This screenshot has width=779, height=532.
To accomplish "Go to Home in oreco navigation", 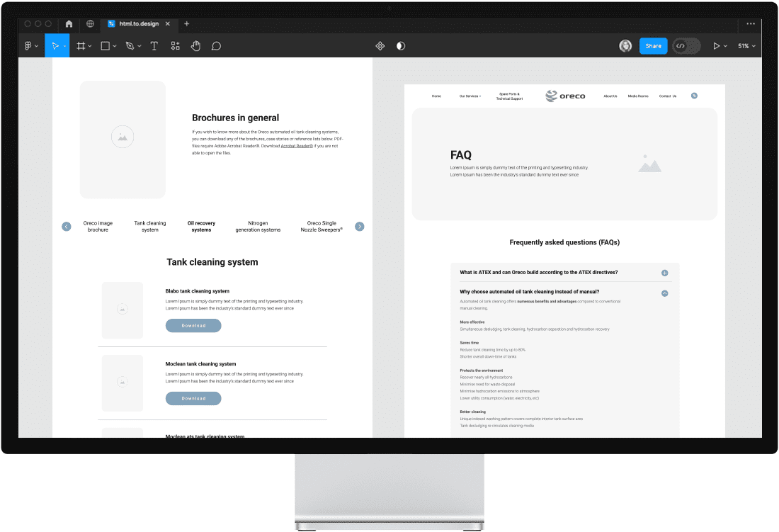I will [x=436, y=96].
